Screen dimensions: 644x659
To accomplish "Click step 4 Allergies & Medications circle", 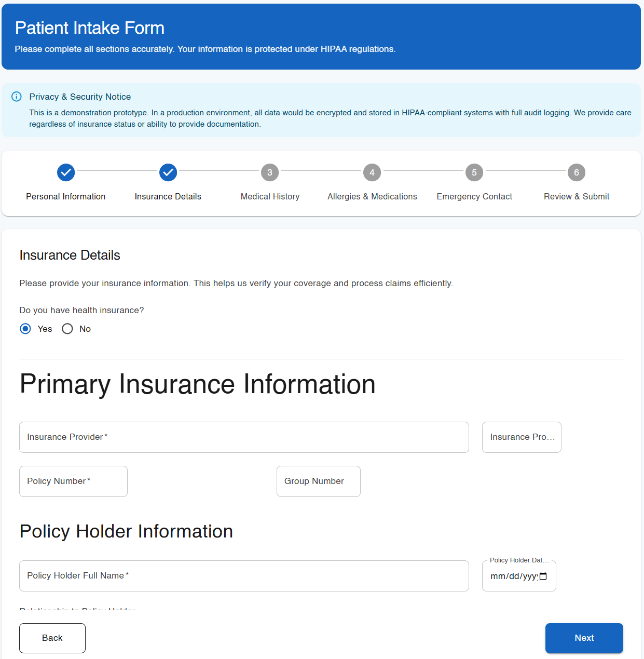I will pyautogui.click(x=372, y=172).
